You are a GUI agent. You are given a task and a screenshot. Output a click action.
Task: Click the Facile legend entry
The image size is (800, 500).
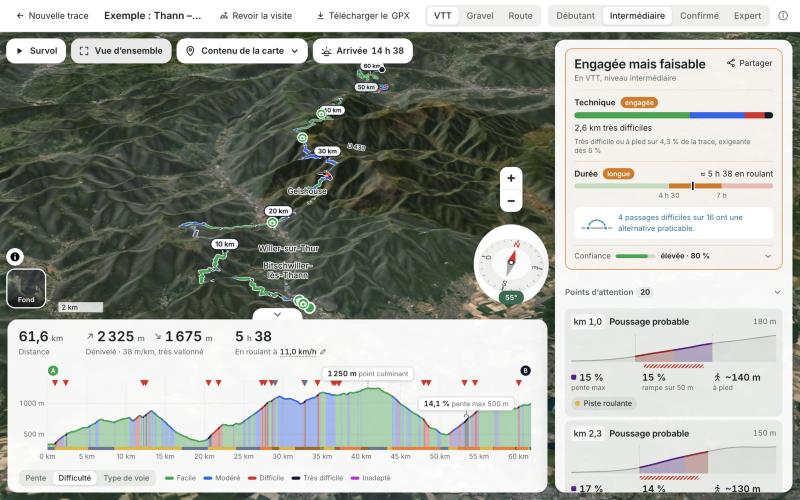[181, 478]
